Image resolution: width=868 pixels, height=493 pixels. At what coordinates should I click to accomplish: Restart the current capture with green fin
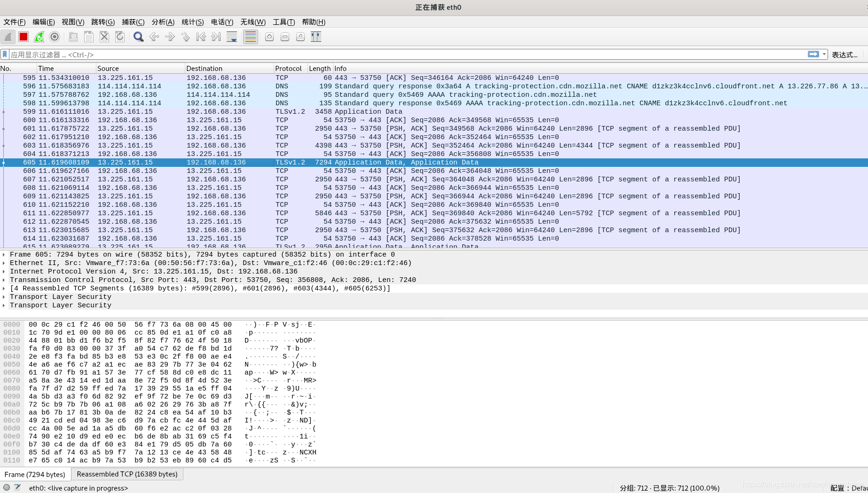(39, 37)
